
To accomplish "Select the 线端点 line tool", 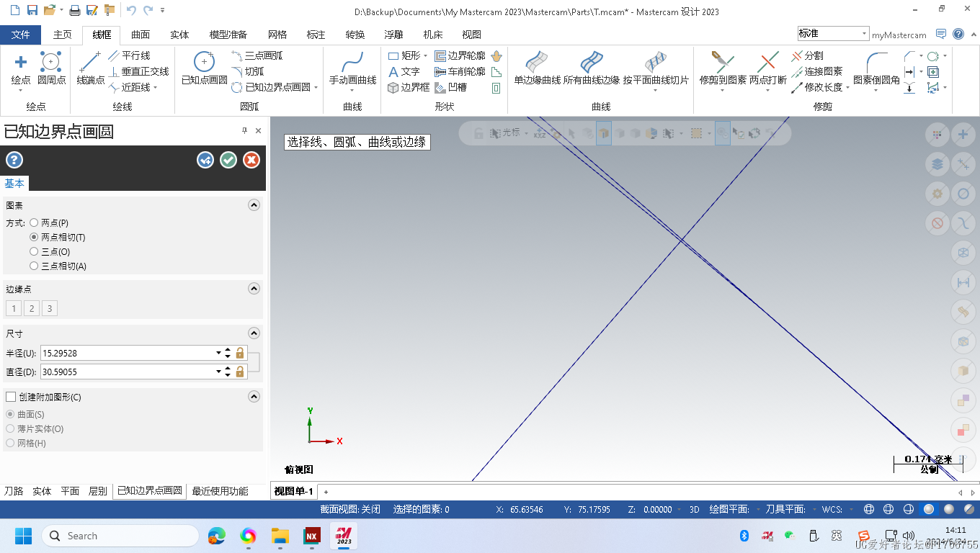I will pos(91,69).
